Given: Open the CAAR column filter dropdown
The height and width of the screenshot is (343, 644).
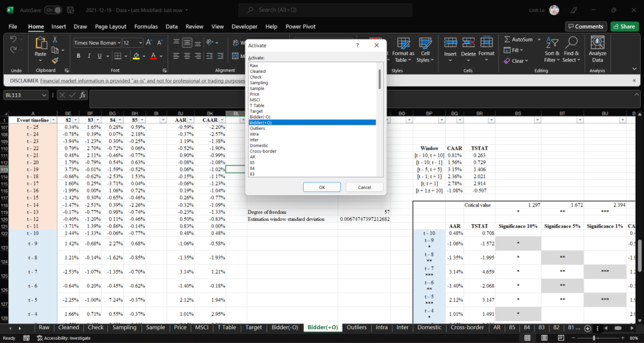Looking at the screenshot, I should pyautogui.click(x=222, y=120).
